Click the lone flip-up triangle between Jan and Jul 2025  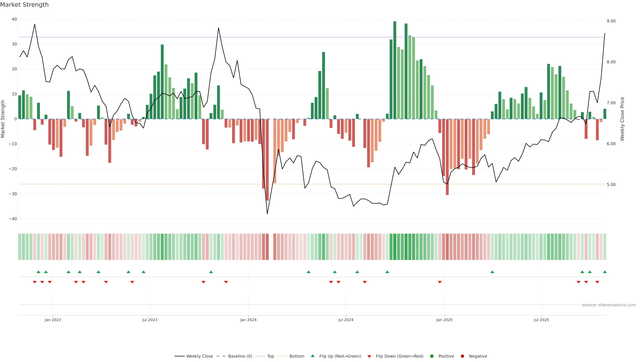tap(492, 272)
